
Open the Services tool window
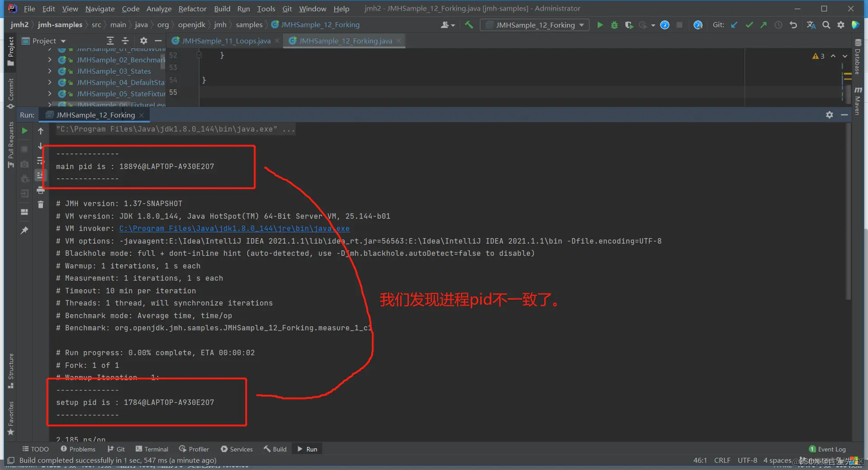[237, 449]
